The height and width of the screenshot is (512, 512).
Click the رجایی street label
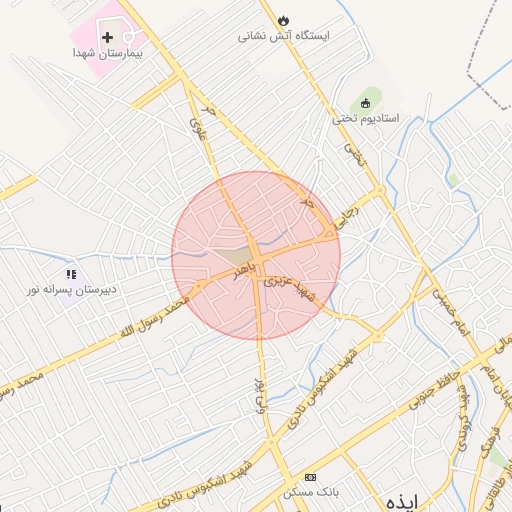[347, 217]
